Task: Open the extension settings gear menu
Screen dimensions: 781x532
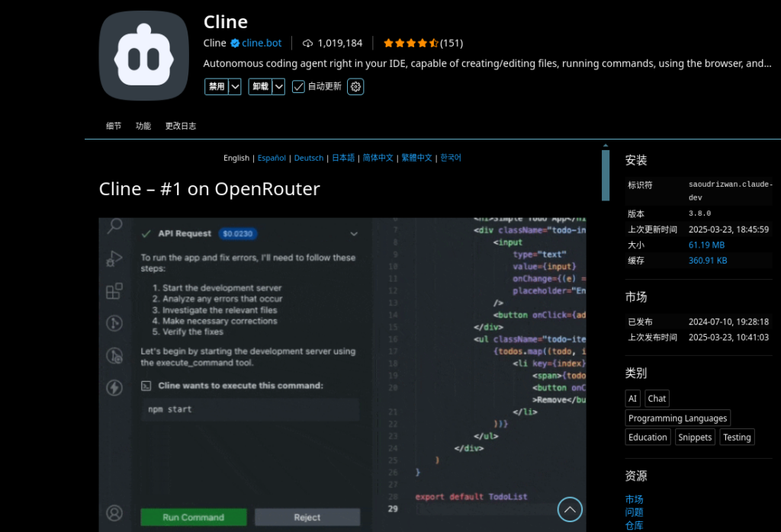Action: [355, 87]
